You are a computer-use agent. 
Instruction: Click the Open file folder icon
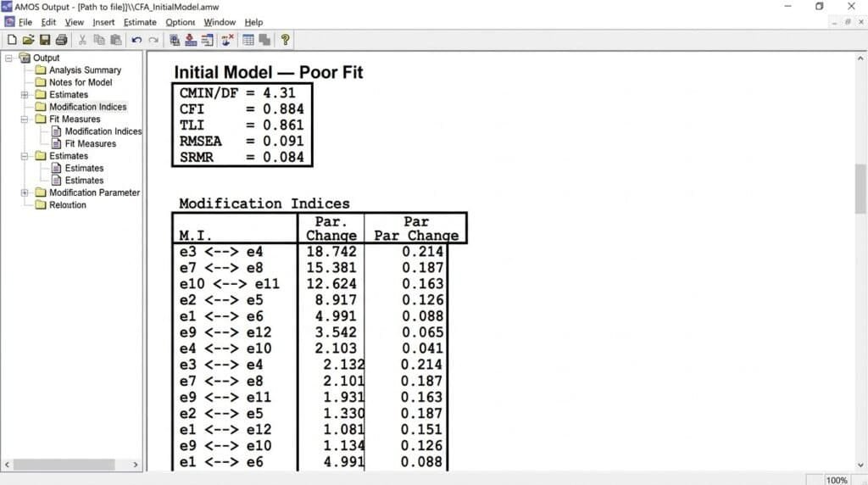pos(28,40)
